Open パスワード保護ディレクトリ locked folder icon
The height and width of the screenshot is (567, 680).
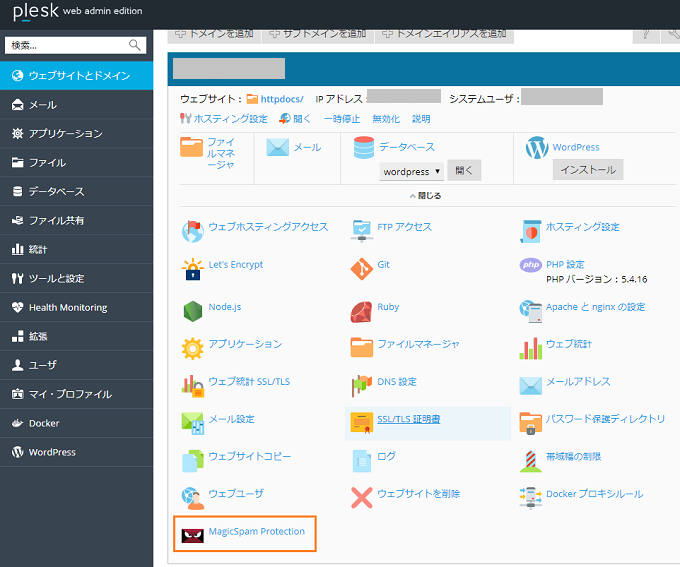[530, 423]
